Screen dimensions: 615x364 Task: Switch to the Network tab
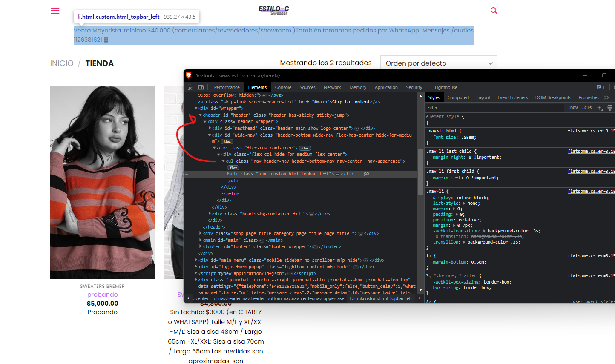point(332,87)
